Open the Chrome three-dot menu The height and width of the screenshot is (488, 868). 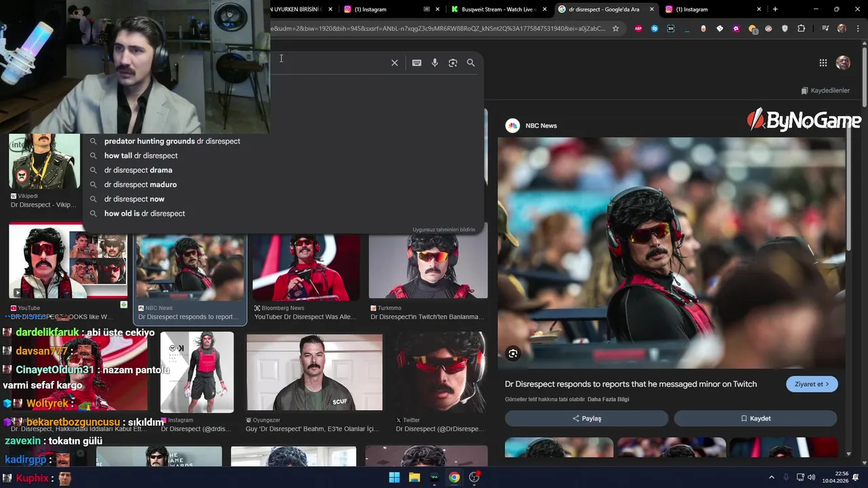(857, 28)
